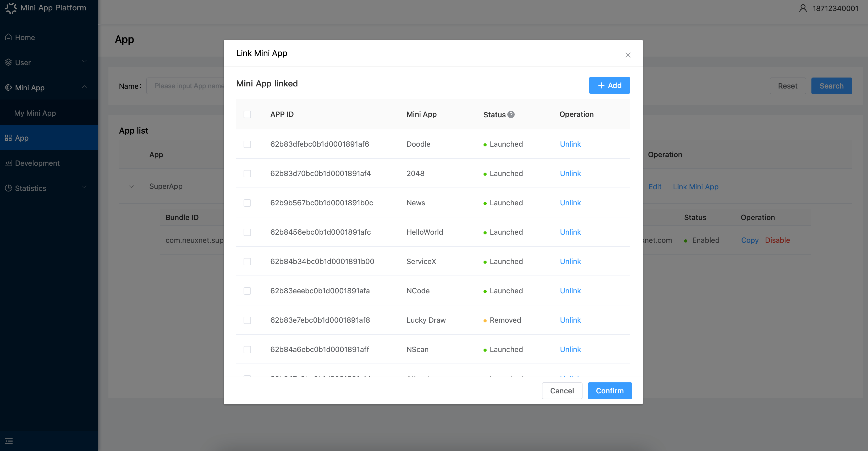Check the Lucky Draw row checkbox
This screenshot has width=868, height=451.
(x=247, y=320)
